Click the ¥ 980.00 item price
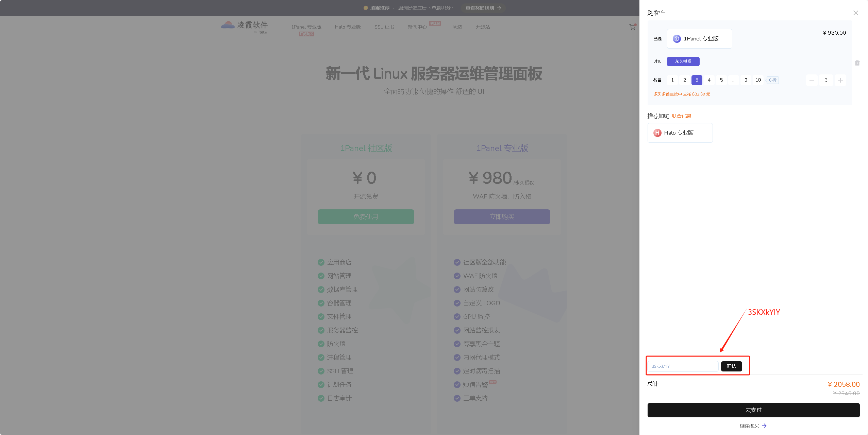The image size is (868, 435). click(x=834, y=33)
